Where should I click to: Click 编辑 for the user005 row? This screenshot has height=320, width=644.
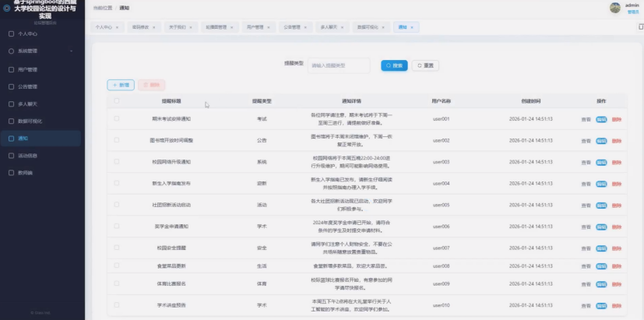click(601, 206)
